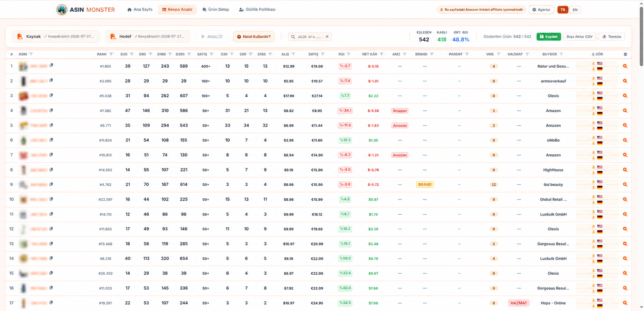
Task: Open Amazon Germany flag link in row 2
Action: (x=600, y=84)
